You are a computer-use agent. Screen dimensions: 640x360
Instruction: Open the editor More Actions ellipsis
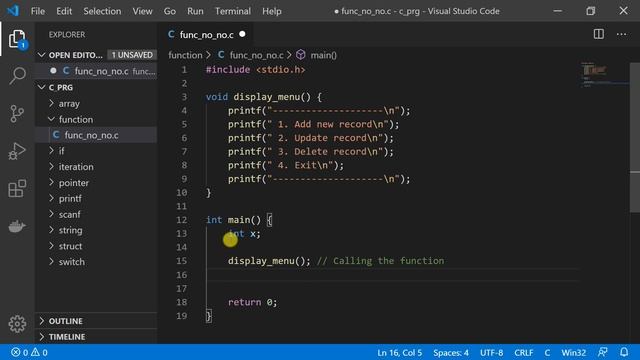pos(621,34)
